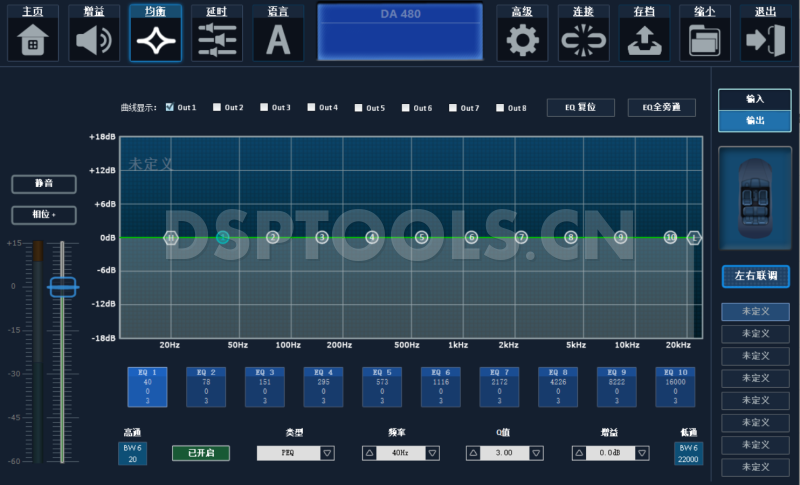
Task: Click the blue volume fader handle
Action: (63, 287)
